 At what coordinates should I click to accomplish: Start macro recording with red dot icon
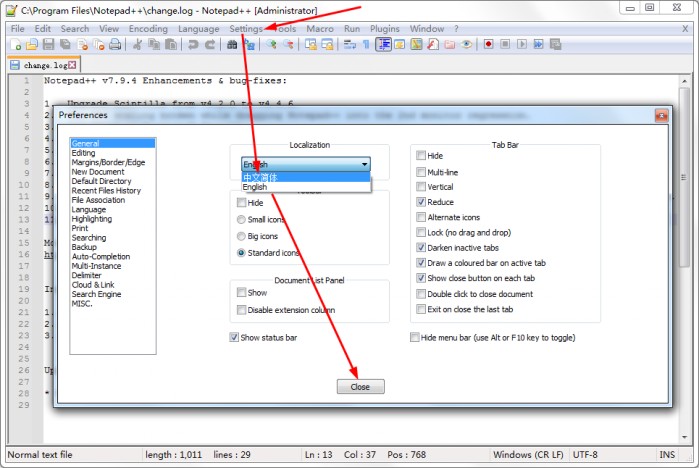pyautogui.click(x=489, y=45)
